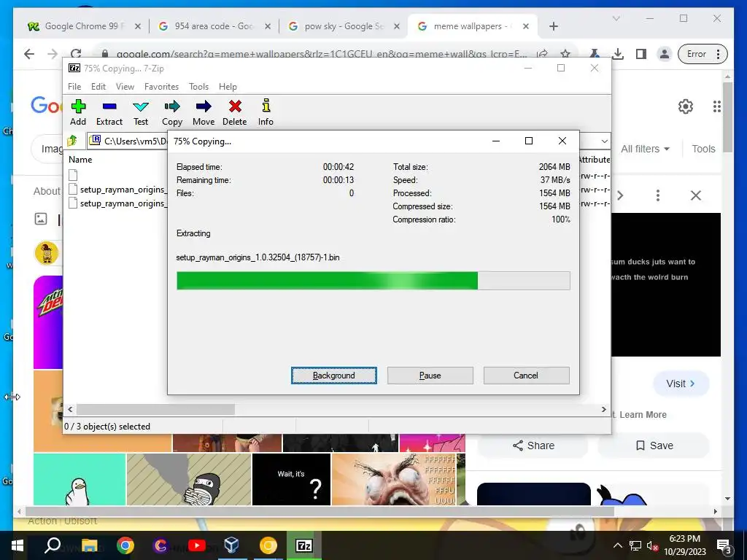Open image preview more options icon
Screen dimensions: 747x560
coord(658,195)
